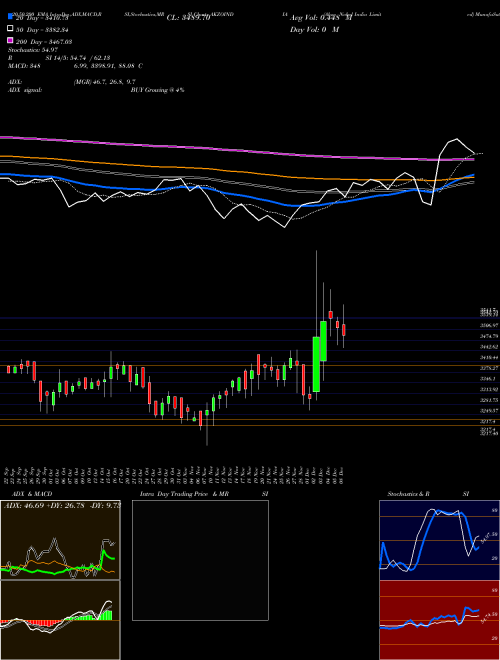The width and height of the screenshot is (500, 660).
Task: Click the Day Vol label
Action: click(x=314, y=29)
